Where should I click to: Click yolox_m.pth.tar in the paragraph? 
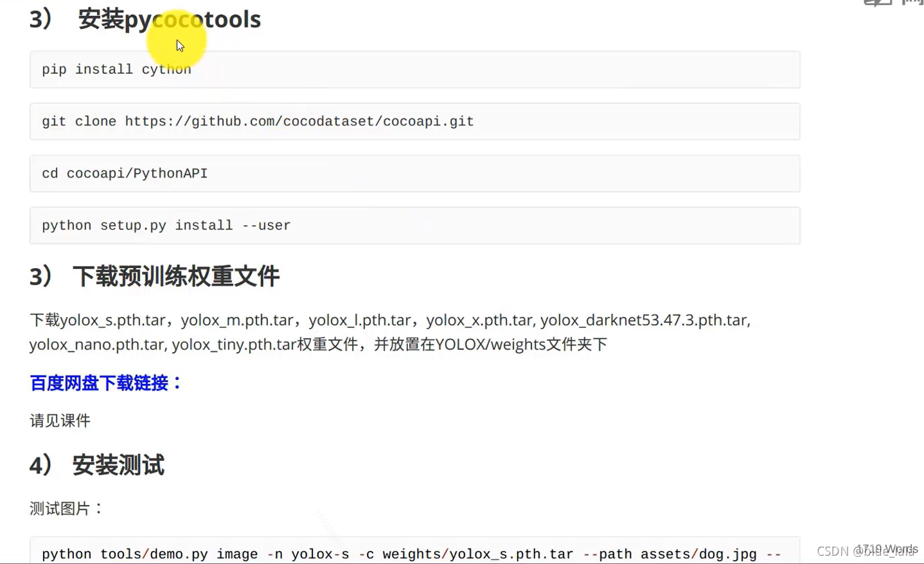coord(237,320)
